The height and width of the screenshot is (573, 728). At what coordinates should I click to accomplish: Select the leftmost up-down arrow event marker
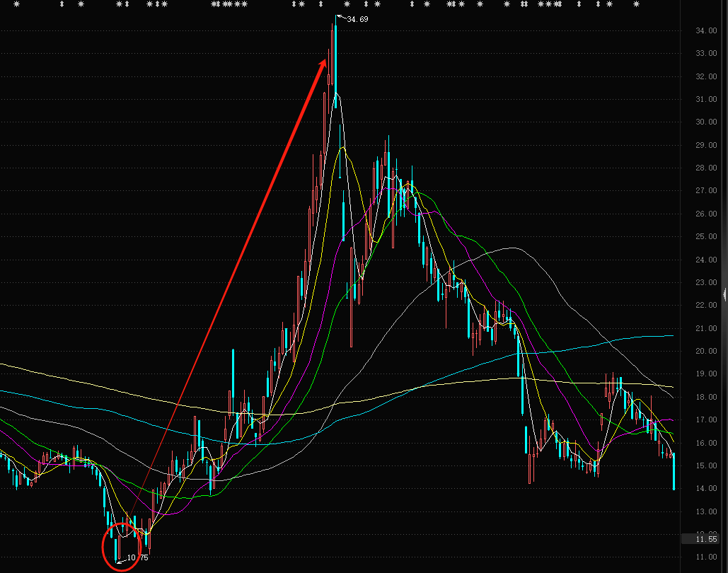click(x=62, y=4)
